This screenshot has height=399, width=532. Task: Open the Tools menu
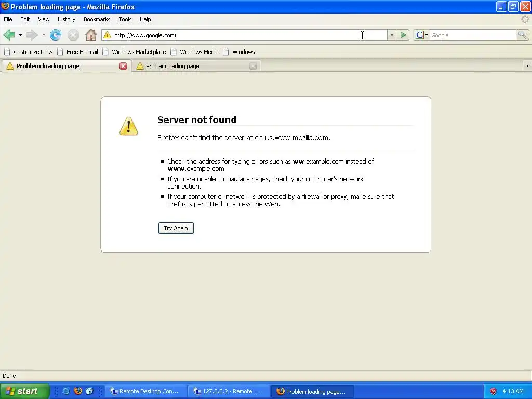[x=125, y=19]
